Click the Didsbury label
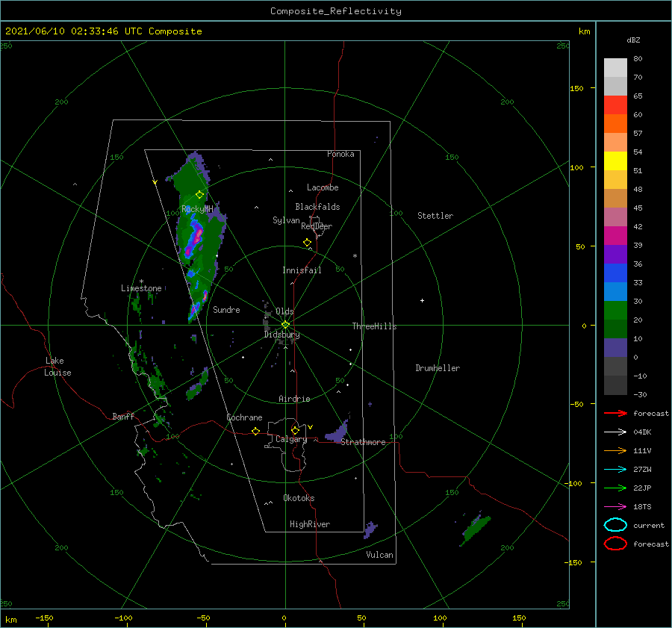672x628 pixels. (281, 335)
